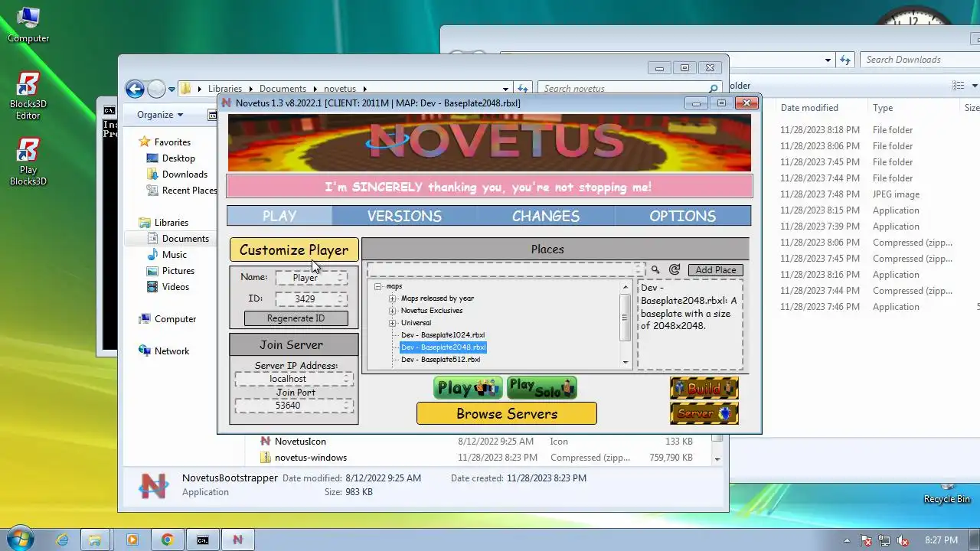Click the Join Port field
This screenshot has height=551, width=980.
point(294,406)
